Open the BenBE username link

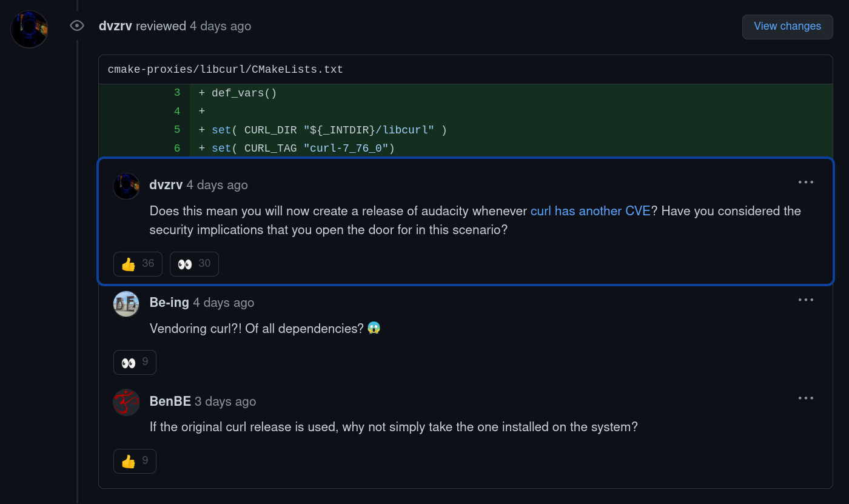[170, 402]
